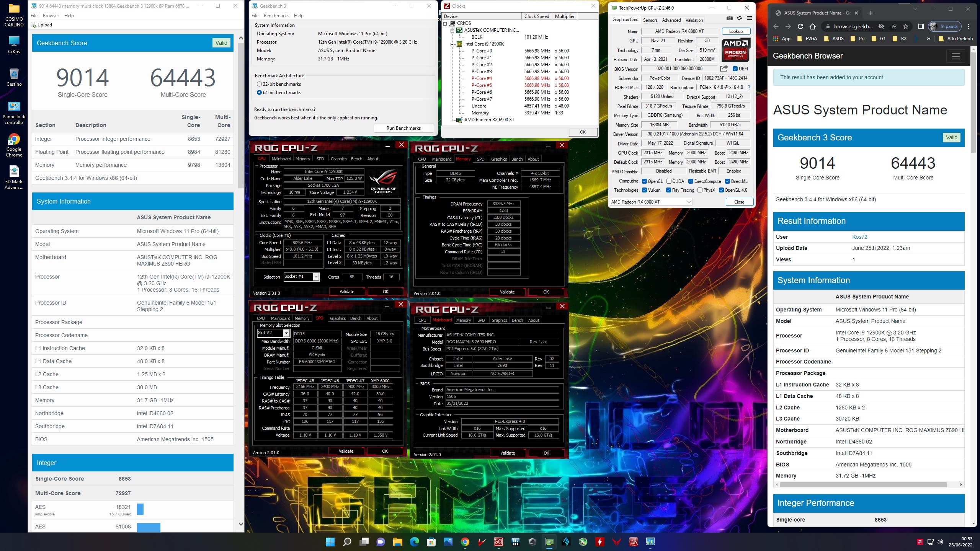
Task: Open the CrKos desktop icon
Action: [14, 44]
